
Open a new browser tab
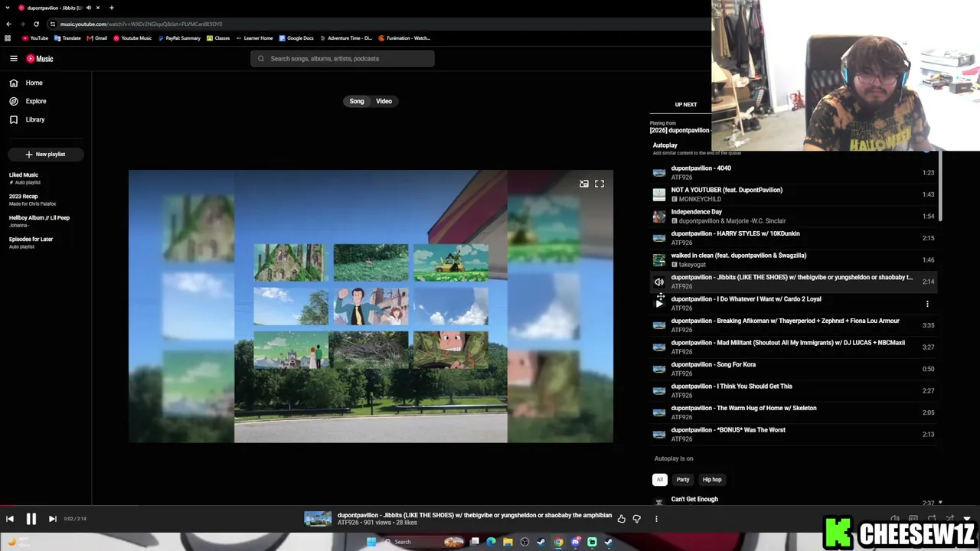(x=112, y=8)
